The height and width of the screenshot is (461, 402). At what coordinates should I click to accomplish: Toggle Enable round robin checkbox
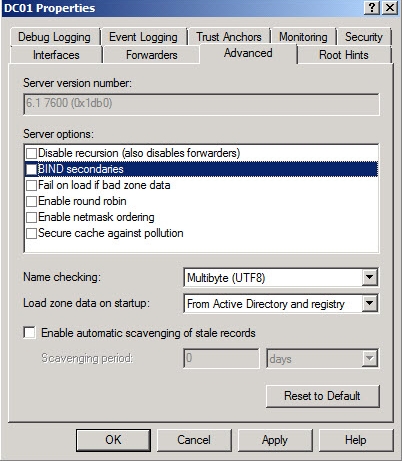pos(31,201)
